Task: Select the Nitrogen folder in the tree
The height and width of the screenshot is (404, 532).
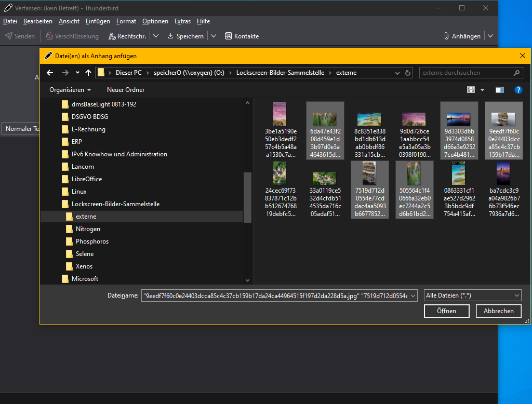Action: point(88,229)
